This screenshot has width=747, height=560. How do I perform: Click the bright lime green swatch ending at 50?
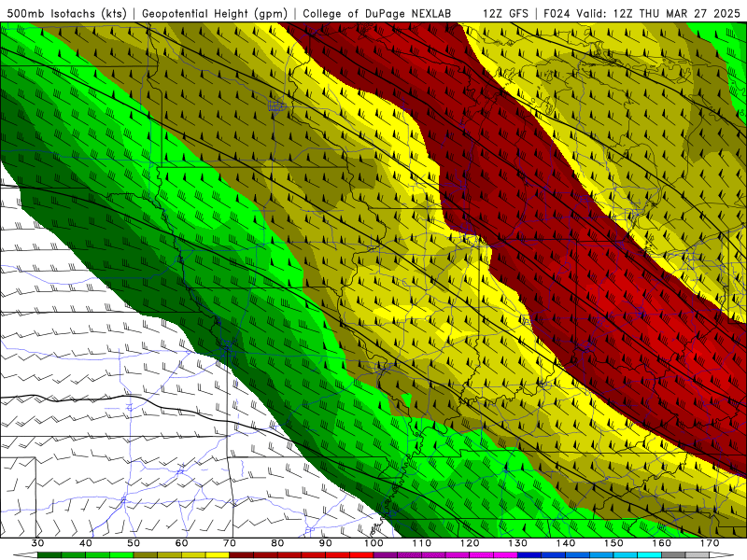[121, 555]
